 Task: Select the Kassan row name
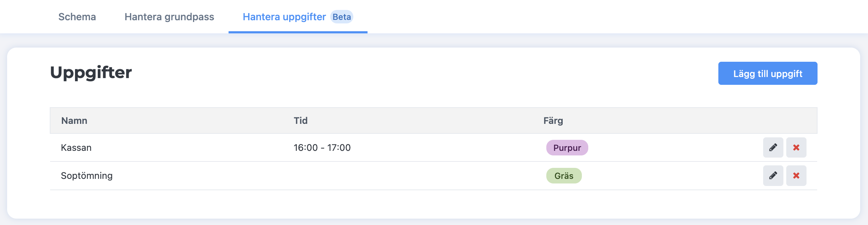[76, 148]
